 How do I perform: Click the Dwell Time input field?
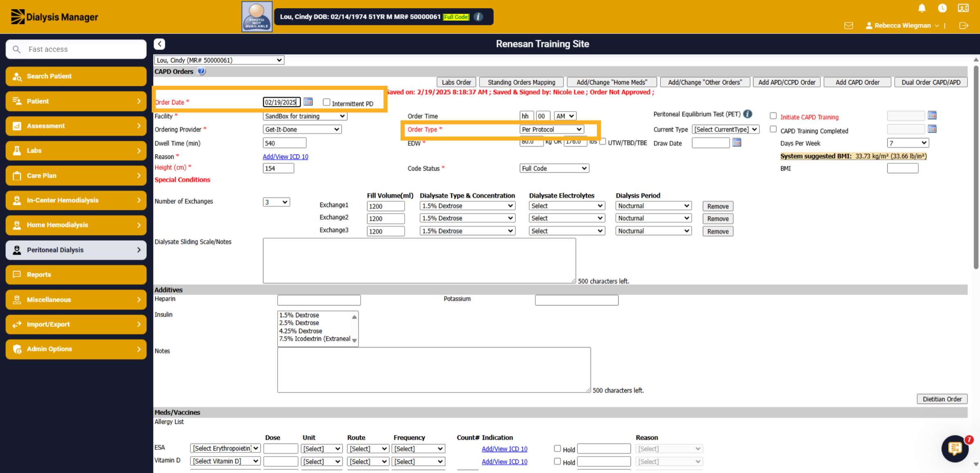tap(284, 143)
